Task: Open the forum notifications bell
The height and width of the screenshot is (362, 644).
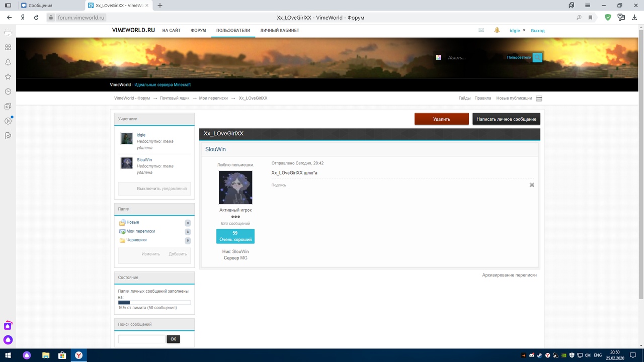Action: point(497,30)
